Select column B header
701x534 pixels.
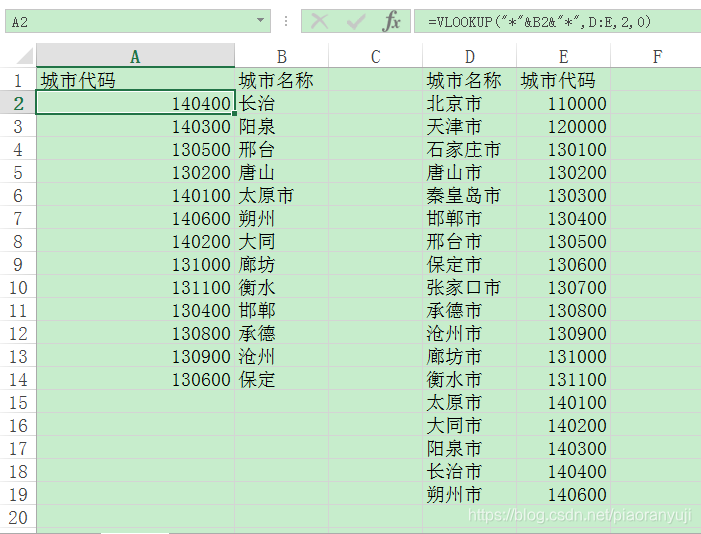click(282, 56)
